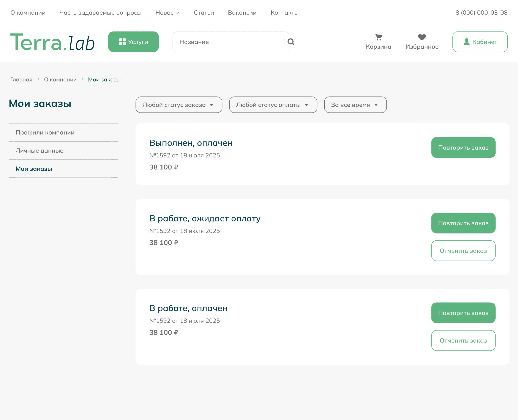Select Личные данные in sidebar
Image resolution: width=518 pixels, height=420 pixels.
[39, 151]
